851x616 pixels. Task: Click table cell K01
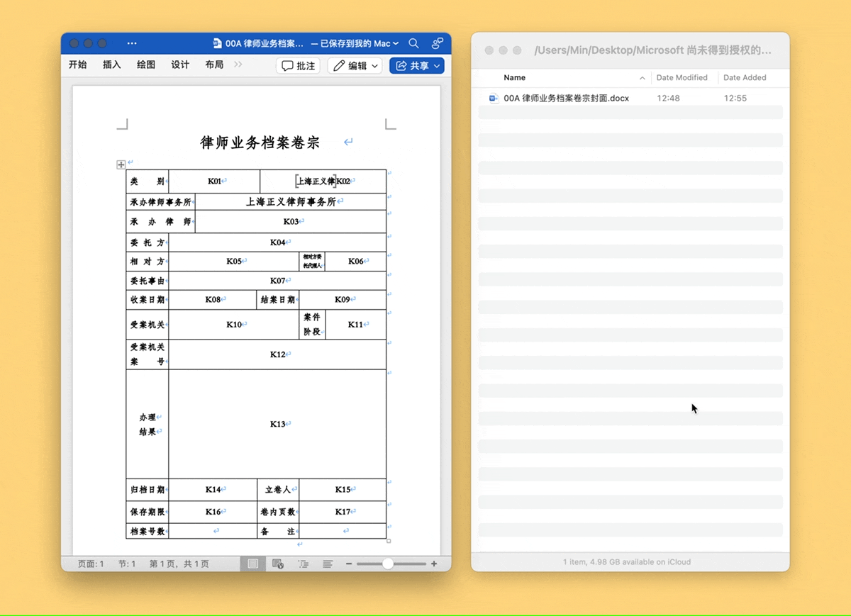tap(215, 181)
